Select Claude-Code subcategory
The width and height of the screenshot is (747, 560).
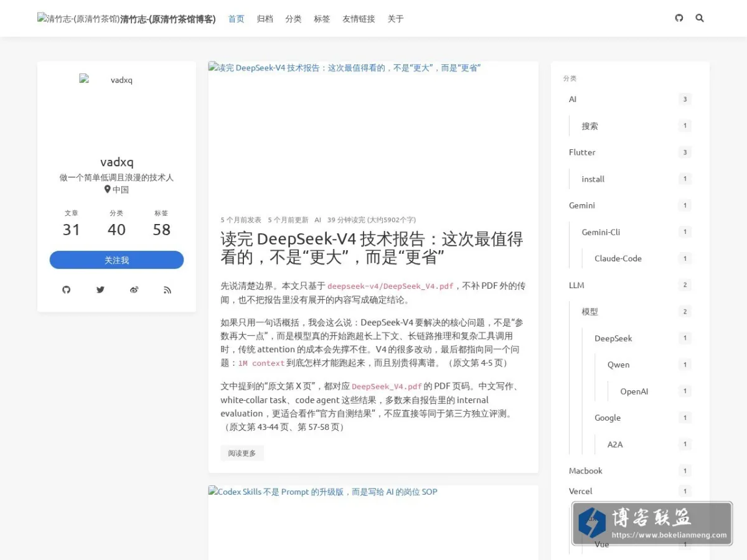pos(643,258)
